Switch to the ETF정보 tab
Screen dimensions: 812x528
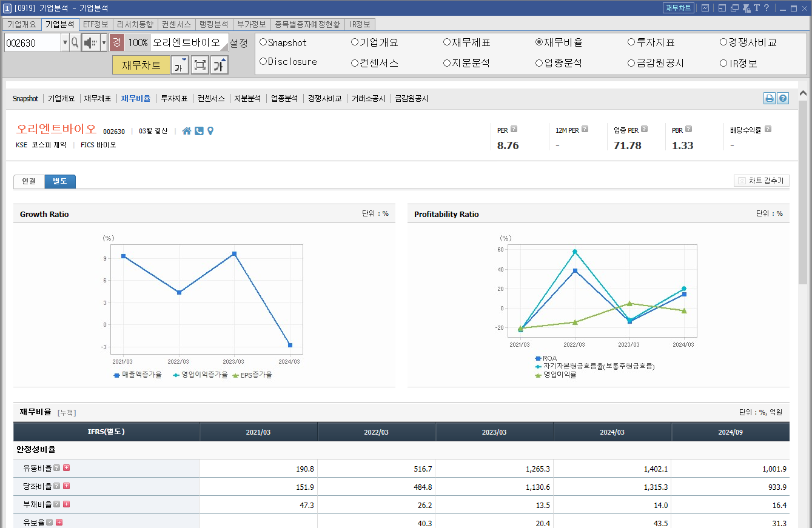coord(96,24)
